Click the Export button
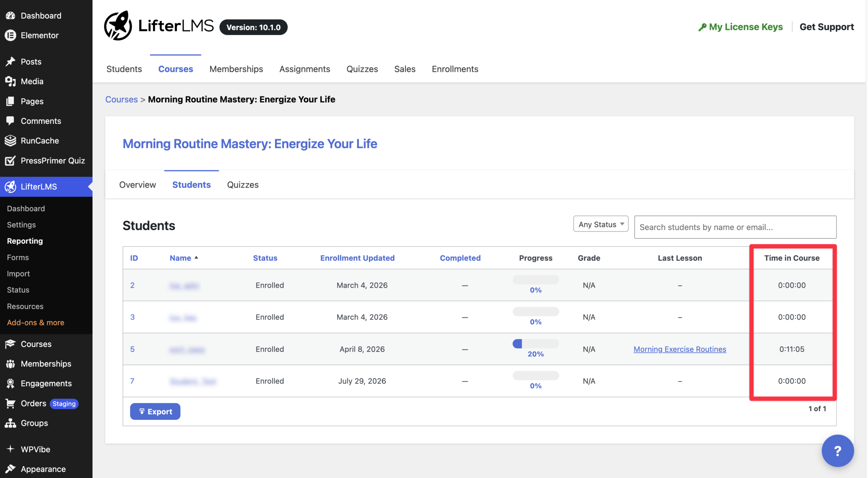 coord(155,412)
